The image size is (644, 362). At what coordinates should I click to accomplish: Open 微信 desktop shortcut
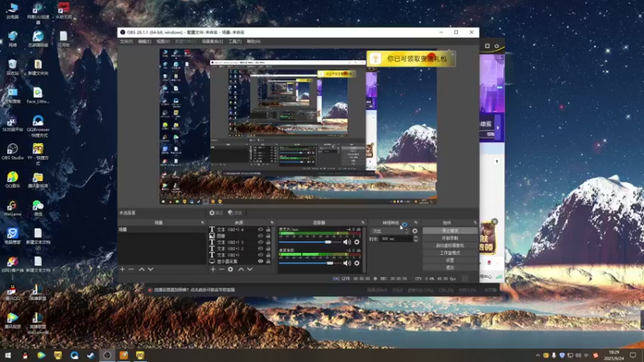click(38, 208)
